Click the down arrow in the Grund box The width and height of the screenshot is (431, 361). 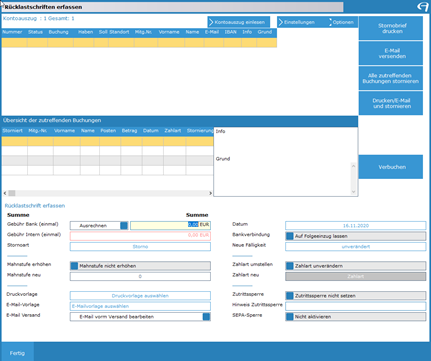[353, 192]
